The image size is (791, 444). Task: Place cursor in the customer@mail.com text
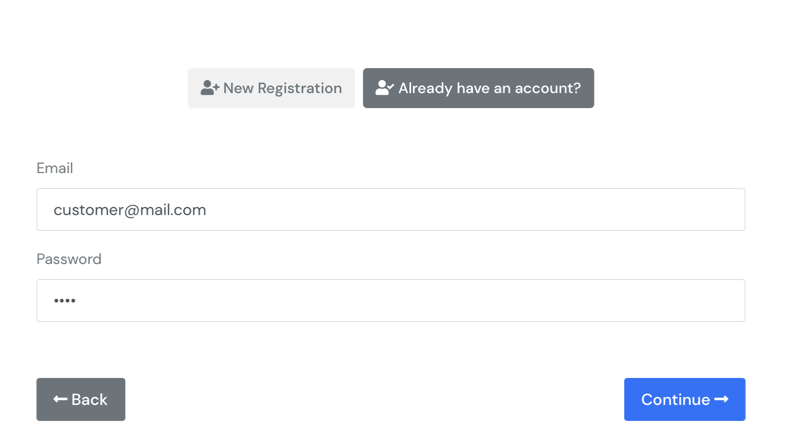(130, 210)
